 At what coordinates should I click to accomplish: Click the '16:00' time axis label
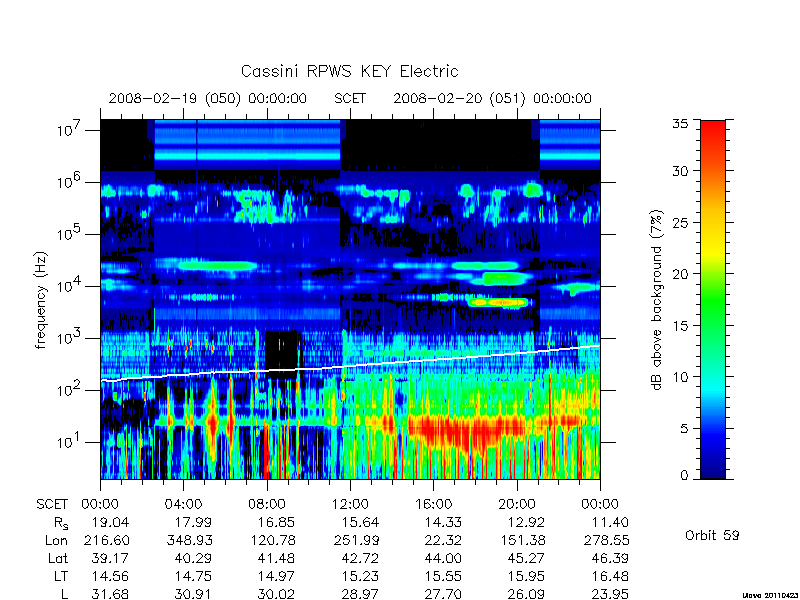[433, 505]
